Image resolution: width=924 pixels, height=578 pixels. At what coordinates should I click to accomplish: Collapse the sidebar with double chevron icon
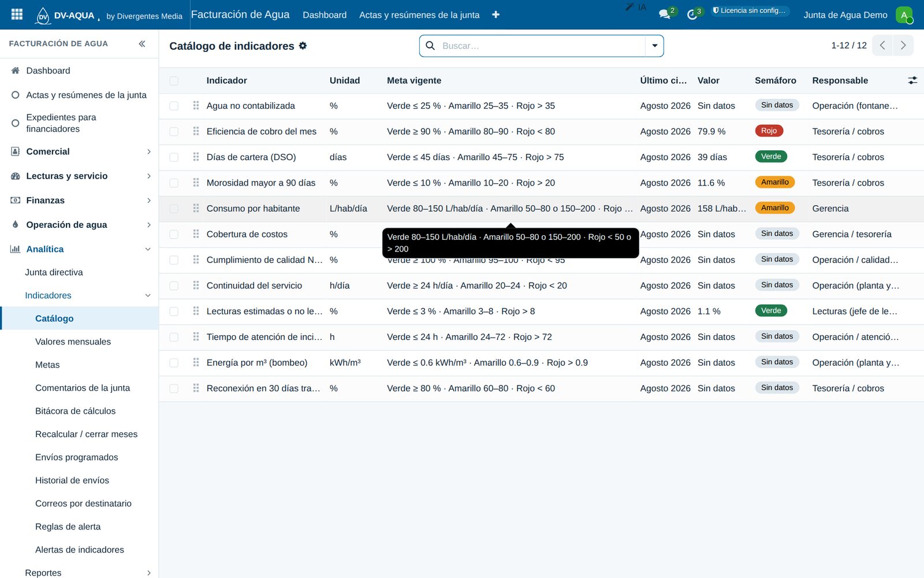pyautogui.click(x=142, y=43)
